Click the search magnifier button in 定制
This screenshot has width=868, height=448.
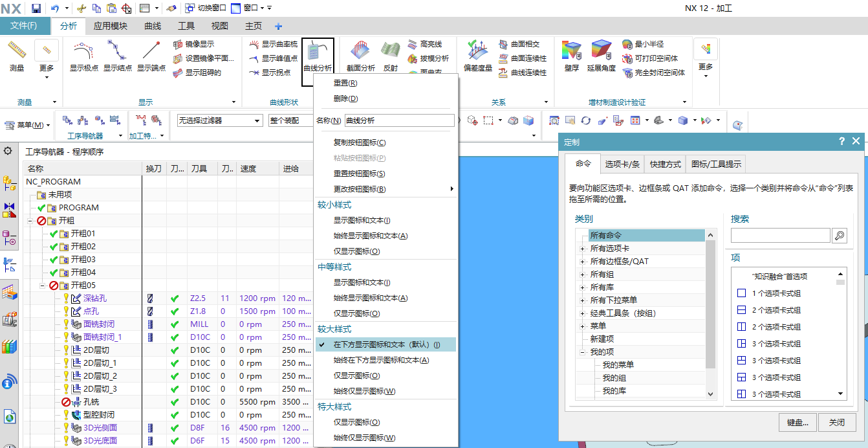click(x=840, y=236)
